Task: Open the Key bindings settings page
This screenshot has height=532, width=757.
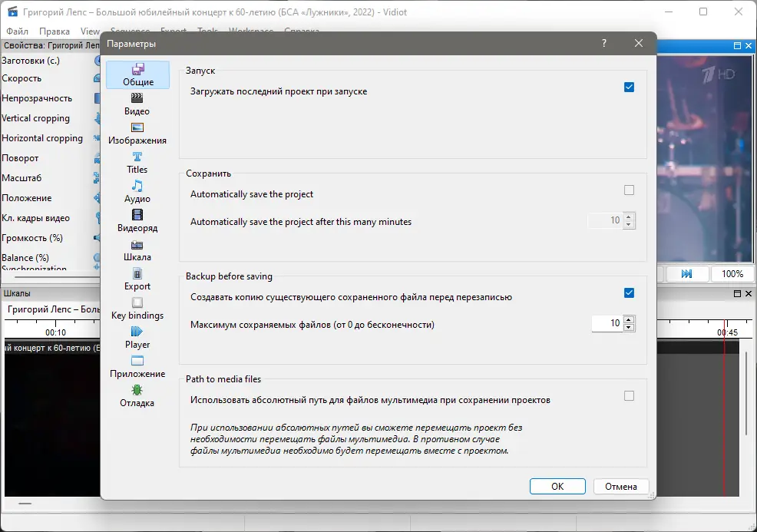Action: (x=137, y=309)
